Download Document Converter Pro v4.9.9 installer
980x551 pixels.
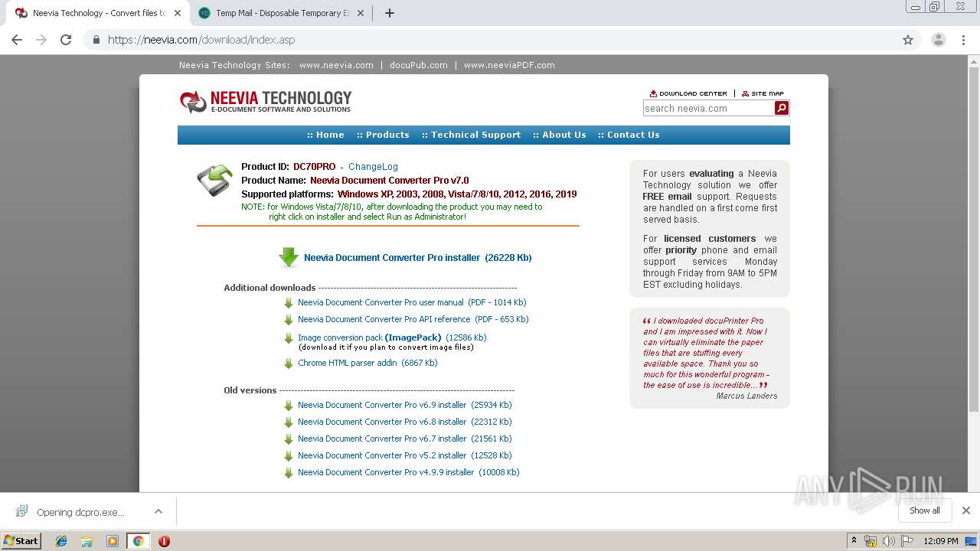pos(409,473)
